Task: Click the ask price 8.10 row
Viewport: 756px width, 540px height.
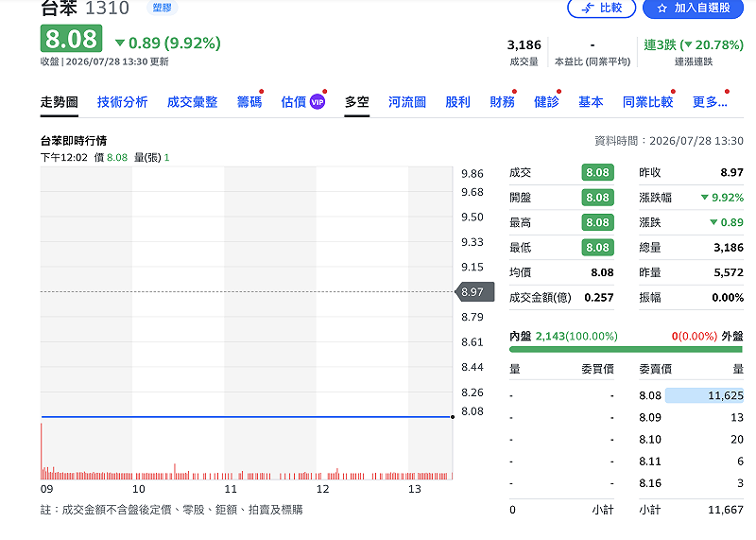Action: pyautogui.click(x=691, y=440)
